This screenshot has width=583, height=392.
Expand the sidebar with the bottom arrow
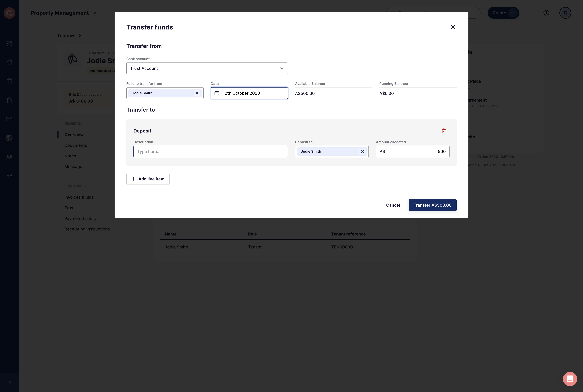pos(10,383)
